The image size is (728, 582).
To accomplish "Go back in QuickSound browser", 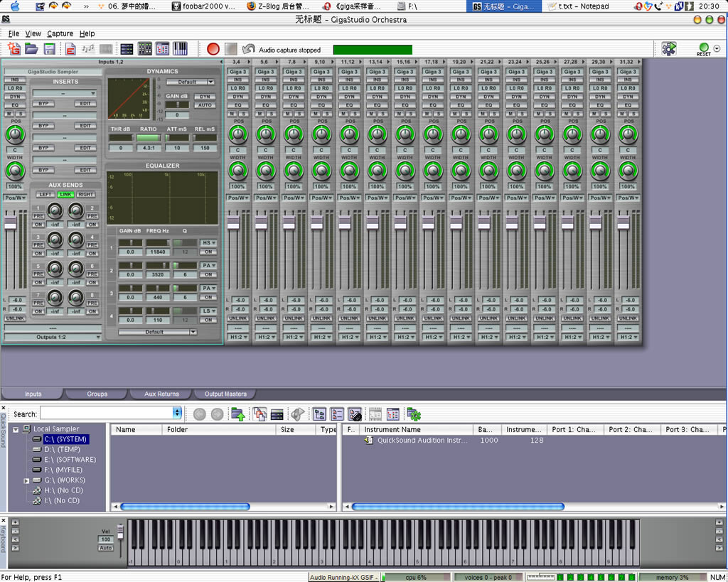I will (x=200, y=414).
